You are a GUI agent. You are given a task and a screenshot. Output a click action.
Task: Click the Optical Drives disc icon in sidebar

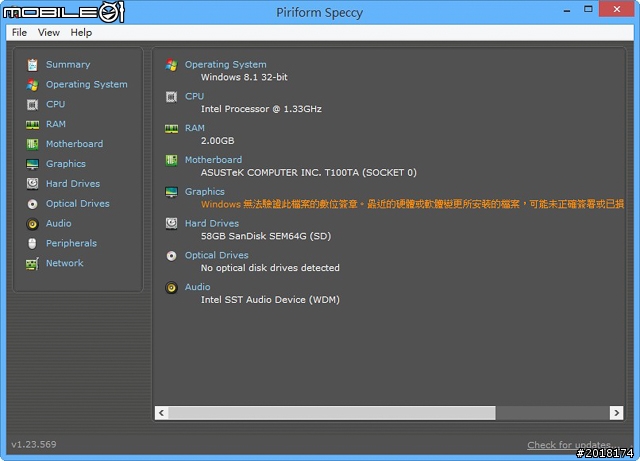click(x=32, y=204)
